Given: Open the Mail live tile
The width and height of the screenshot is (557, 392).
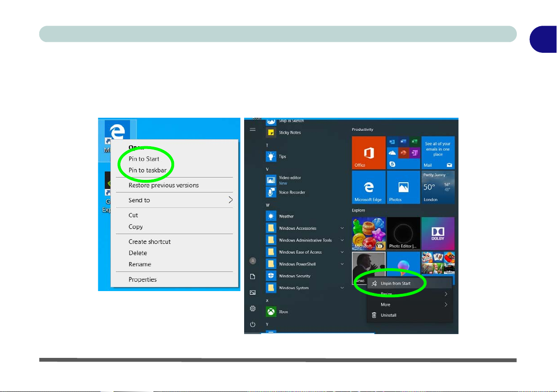Looking at the screenshot, I should (438, 153).
